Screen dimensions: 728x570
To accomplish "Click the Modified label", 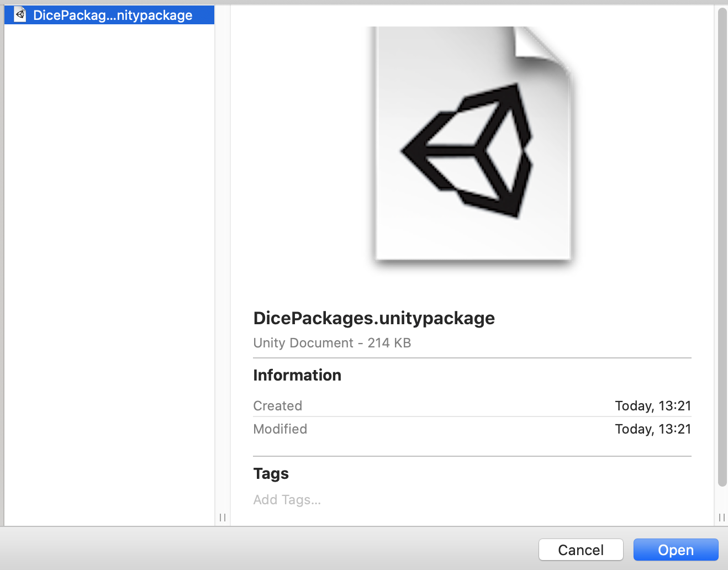I will coord(280,429).
